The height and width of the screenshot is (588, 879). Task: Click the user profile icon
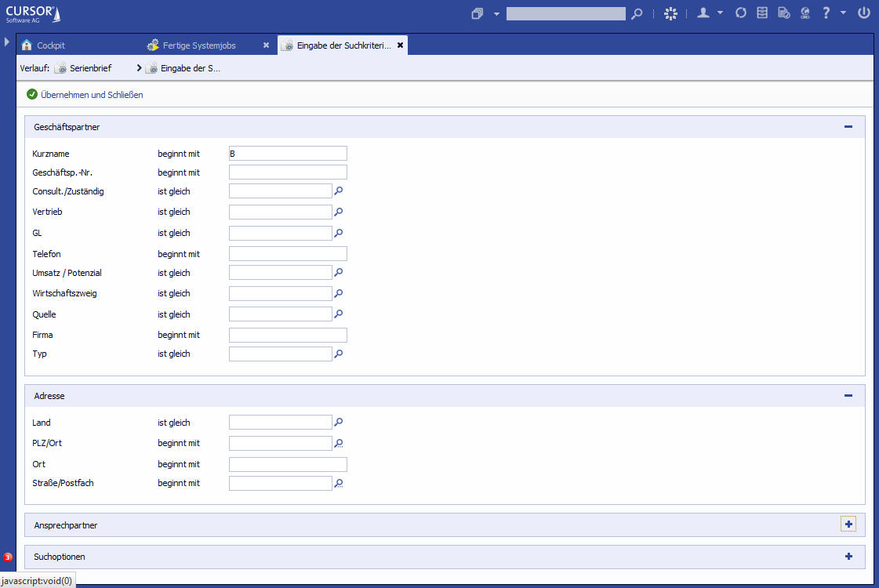point(703,13)
